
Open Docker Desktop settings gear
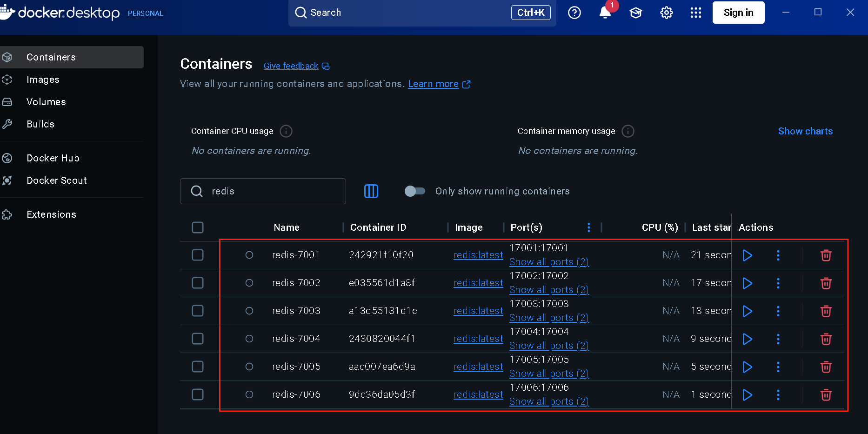pyautogui.click(x=667, y=13)
